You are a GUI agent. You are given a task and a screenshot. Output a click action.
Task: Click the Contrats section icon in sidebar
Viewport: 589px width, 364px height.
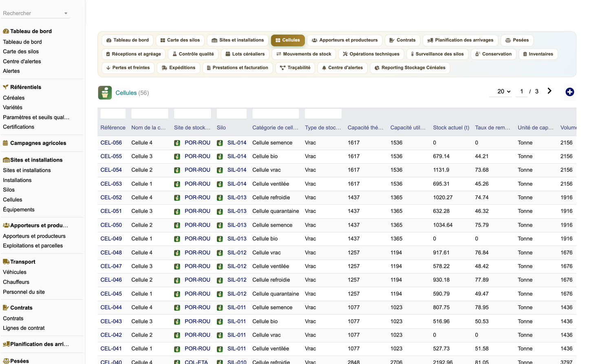(6, 308)
